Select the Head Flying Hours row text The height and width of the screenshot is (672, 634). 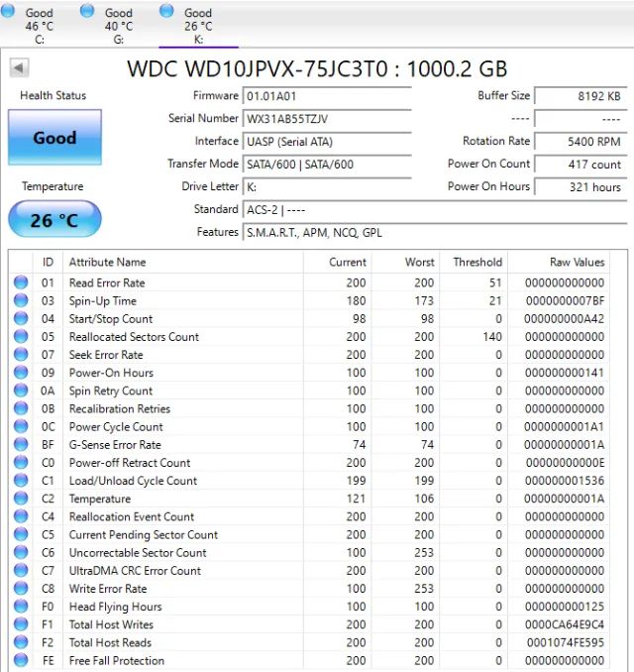tap(116, 607)
